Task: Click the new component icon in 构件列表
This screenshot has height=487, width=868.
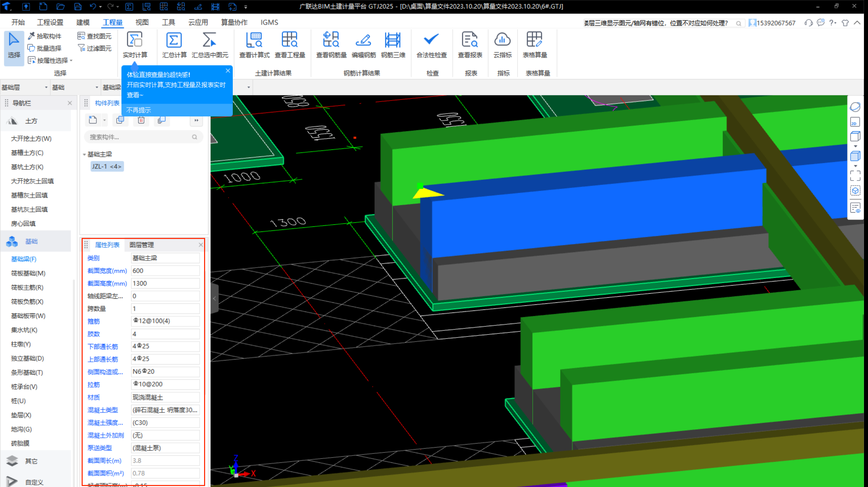Action: [93, 120]
